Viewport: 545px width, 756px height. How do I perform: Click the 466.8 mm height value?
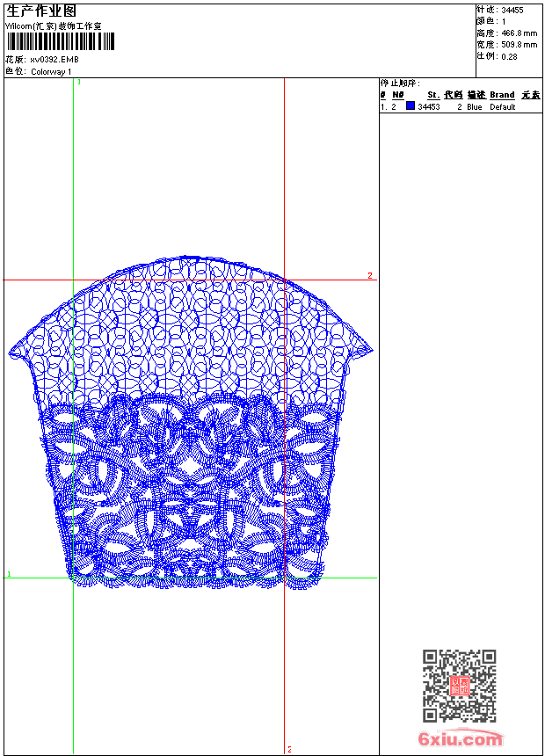pyautogui.click(x=520, y=33)
